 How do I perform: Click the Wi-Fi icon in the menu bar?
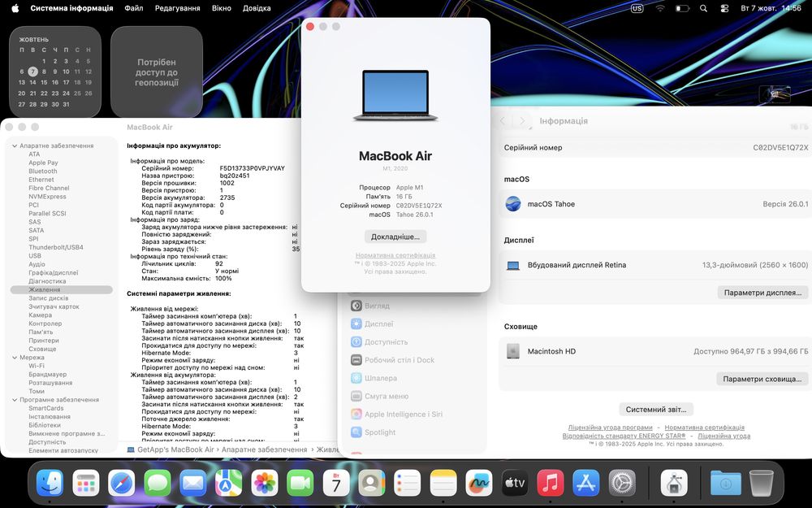tap(659, 8)
